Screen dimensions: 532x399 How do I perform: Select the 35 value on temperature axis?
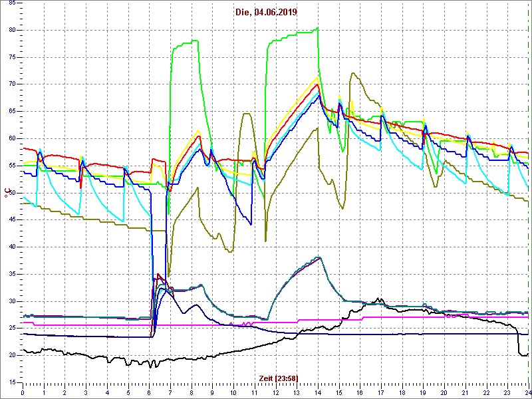(x=11, y=274)
